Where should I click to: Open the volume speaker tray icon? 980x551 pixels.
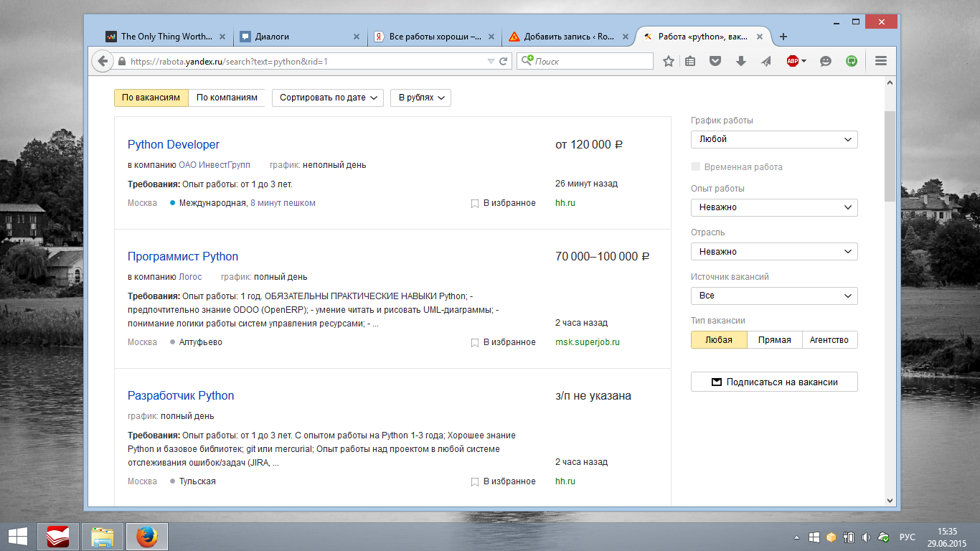tap(866, 537)
